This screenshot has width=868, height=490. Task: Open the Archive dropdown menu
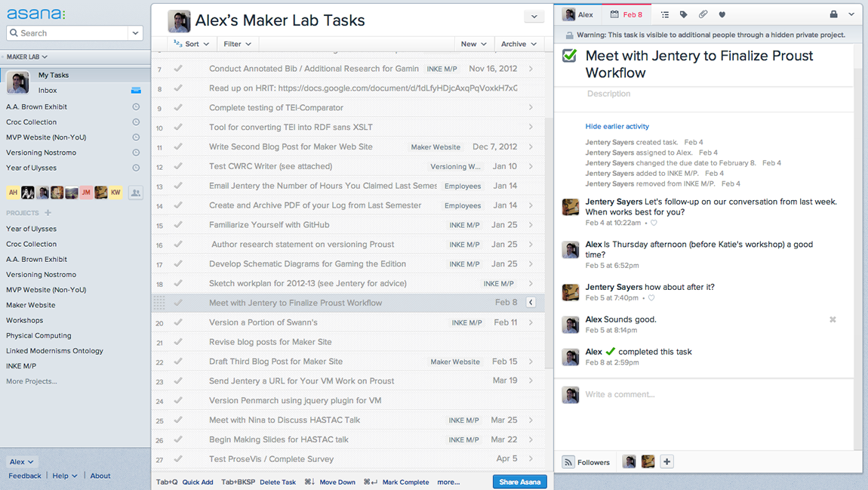tap(519, 44)
